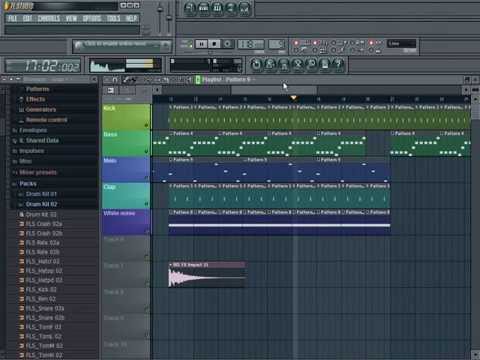The image size is (480, 360).
Task: Select the Remote control item in browser
Action: tap(46, 120)
